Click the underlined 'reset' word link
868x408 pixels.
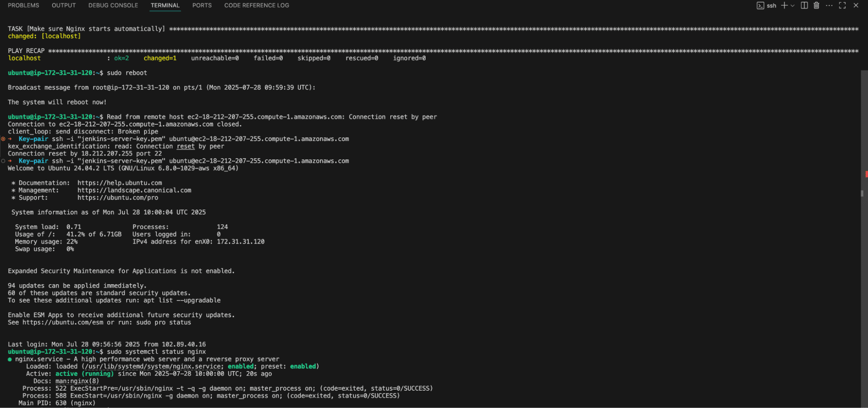tap(185, 146)
